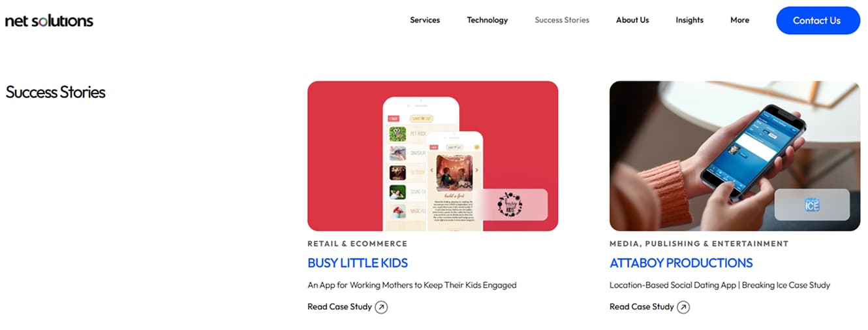
Task: Expand the More nav menu
Action: (x=739, y=20)
